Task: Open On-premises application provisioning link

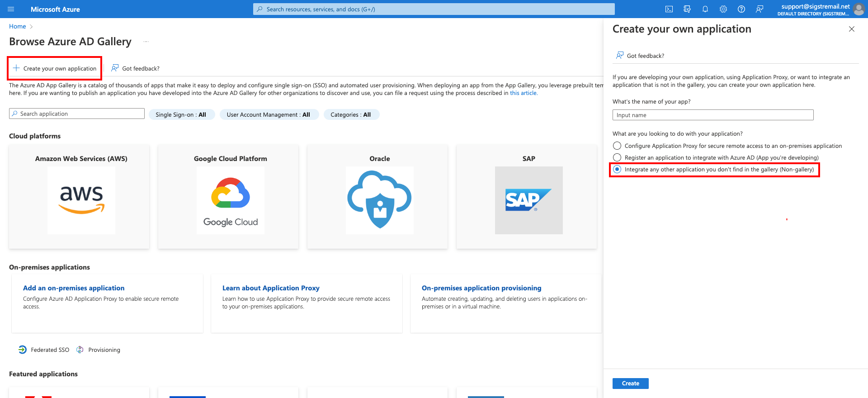Action: tap(481, 288)
